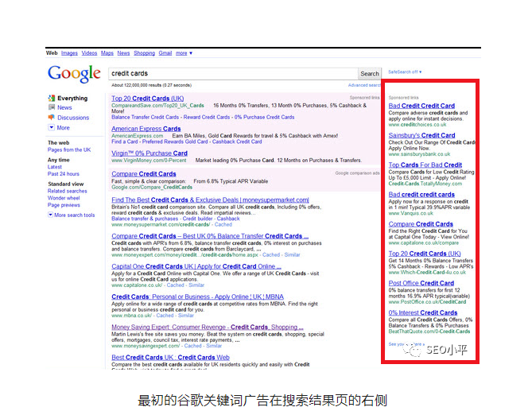Open the American Express Cards ad
This screenshot has height=411, width=532.
(146, 129)
